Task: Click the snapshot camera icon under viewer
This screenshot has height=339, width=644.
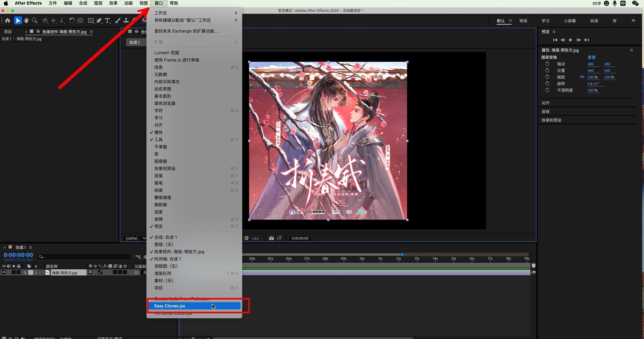Action: [x=271, y=238]
